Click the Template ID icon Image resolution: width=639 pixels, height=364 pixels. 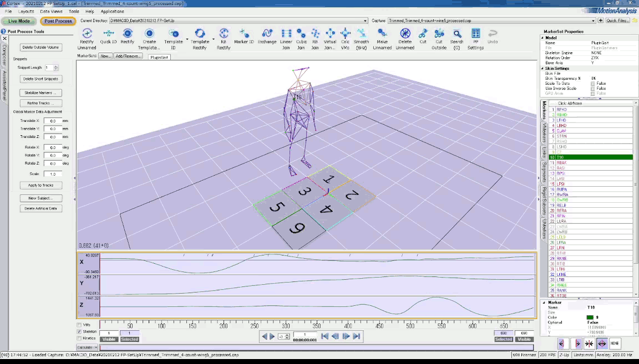(x=174, y=33)
